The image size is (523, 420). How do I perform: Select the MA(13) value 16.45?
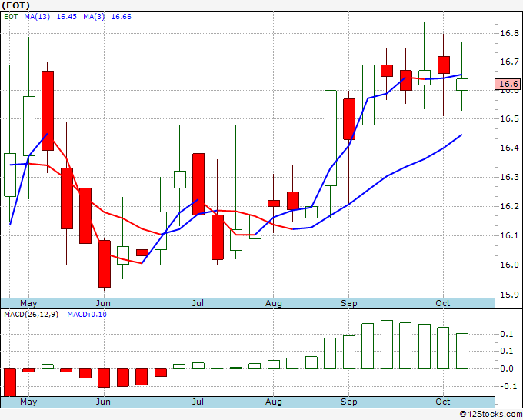coord(67,17)
